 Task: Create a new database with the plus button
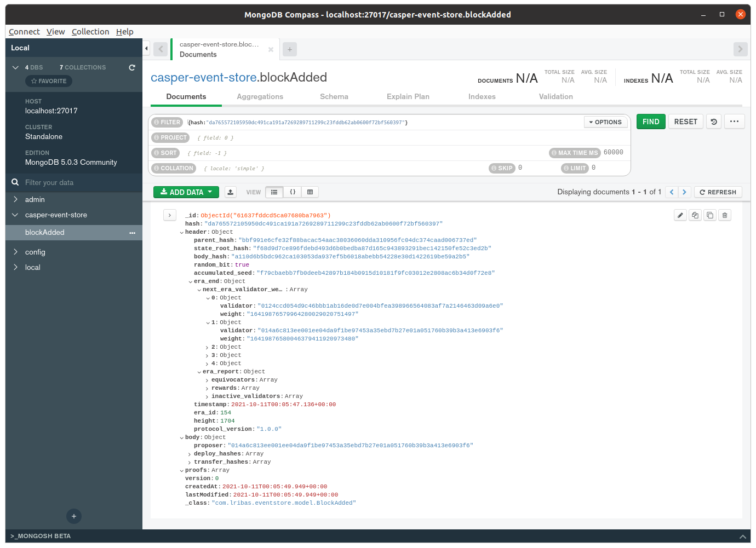pyautogui.click(x=74, y=516)
